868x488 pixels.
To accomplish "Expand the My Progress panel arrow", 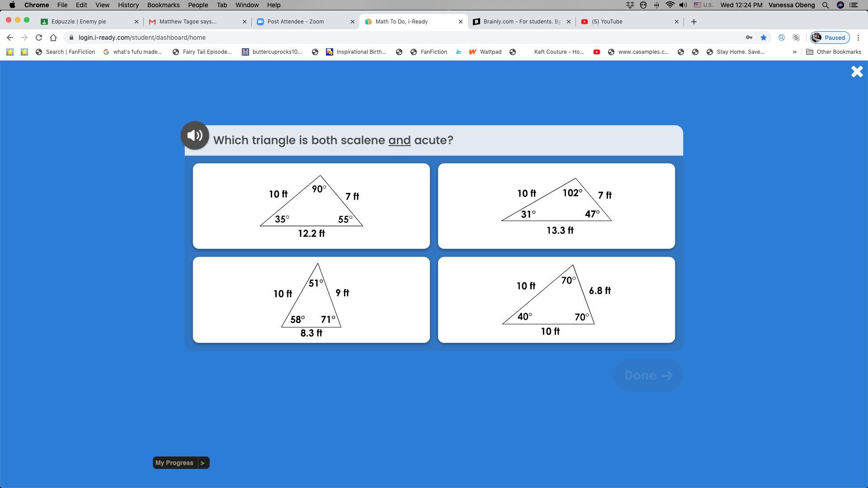I will [203, 463].
